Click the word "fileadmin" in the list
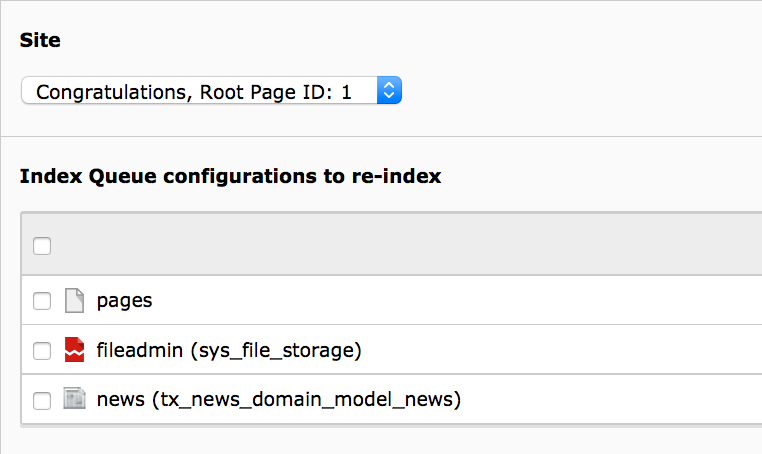Viewport: 762px width, 454px height. coord(139,351)
